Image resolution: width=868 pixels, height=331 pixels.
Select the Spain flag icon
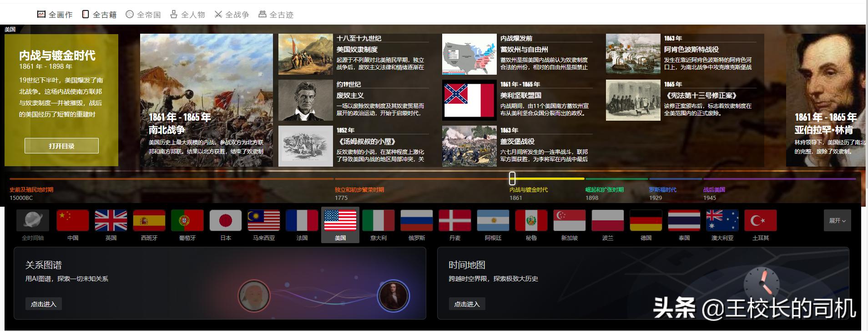[149, 221]
